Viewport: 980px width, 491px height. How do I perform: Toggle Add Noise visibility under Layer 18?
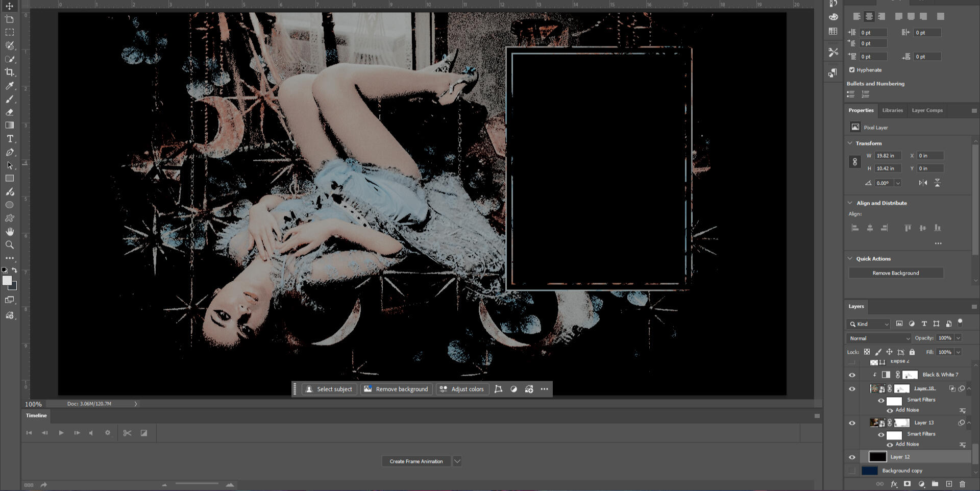pos(890,410)
